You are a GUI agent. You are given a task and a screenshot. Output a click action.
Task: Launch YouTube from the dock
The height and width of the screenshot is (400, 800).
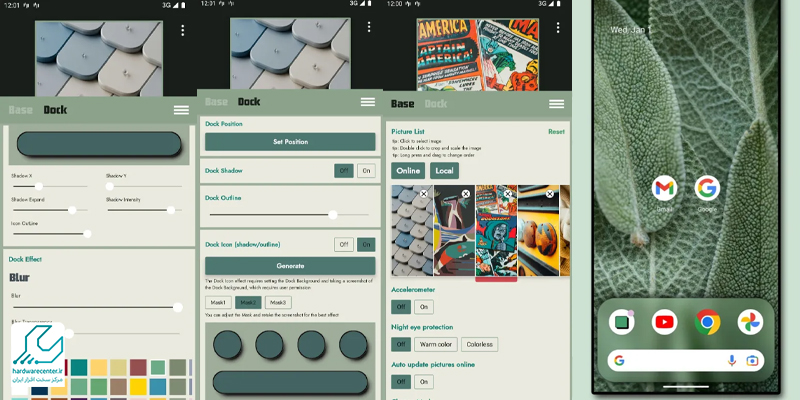coord(664,322)
